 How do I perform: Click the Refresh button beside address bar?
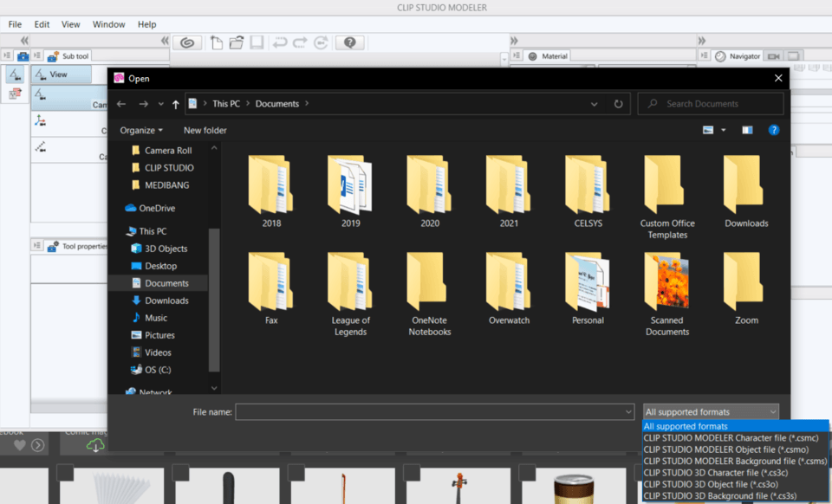click(x=618, y=104)
